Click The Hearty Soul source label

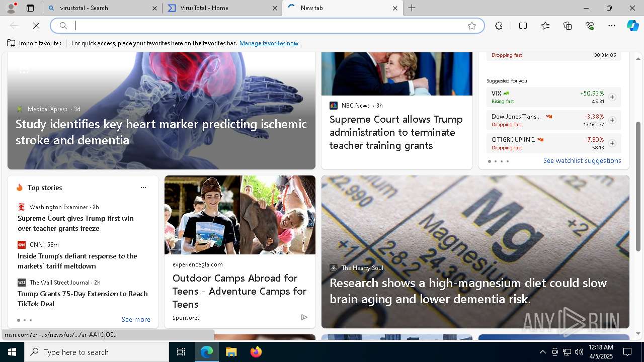[x=362, y=268]
